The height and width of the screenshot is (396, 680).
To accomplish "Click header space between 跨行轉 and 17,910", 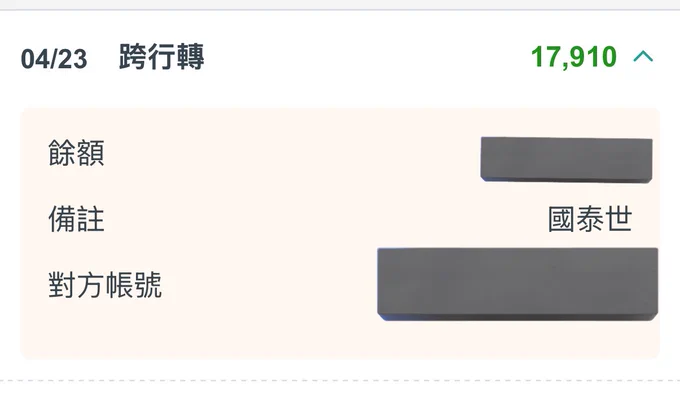I will coord(366,57).
